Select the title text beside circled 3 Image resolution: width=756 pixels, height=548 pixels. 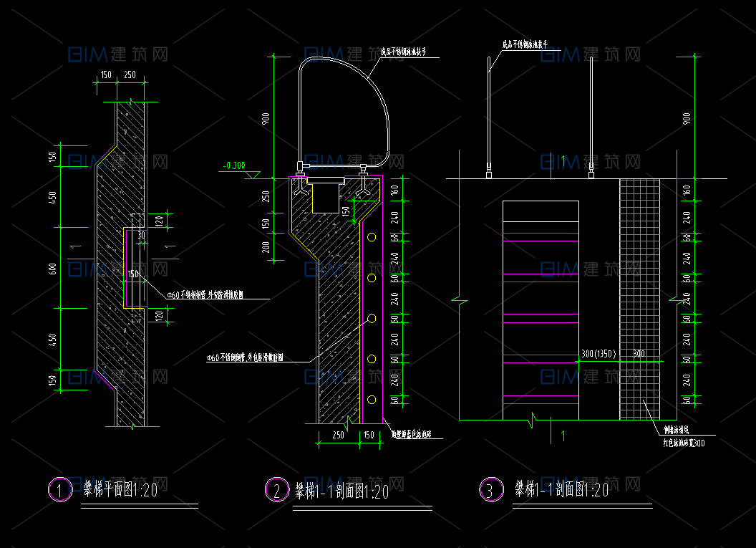click(x=561, y=491)
